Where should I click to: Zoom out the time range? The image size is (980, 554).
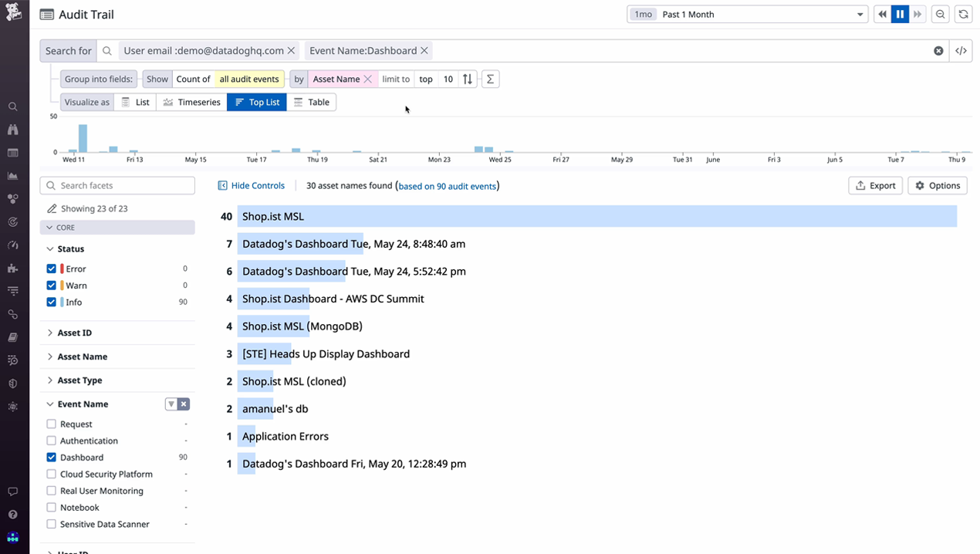(940, 14)
